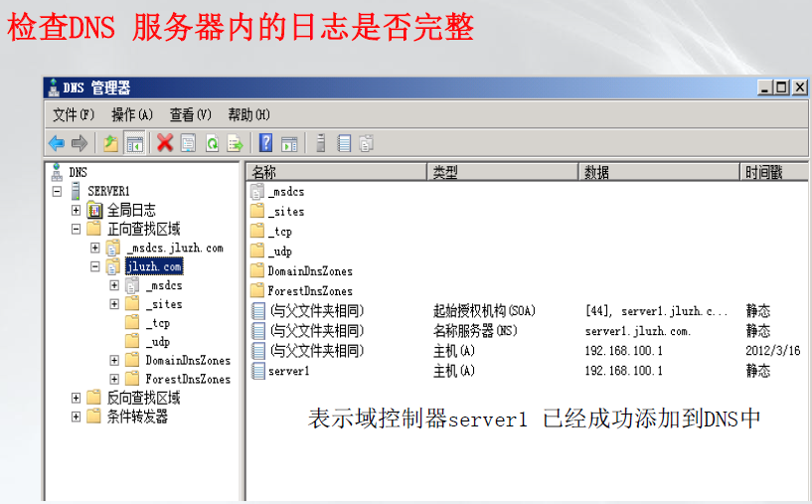Click DomainDnsZones name in the list
Image resolution: width=812 pixels, height=504 pixels.
point(310,271)
